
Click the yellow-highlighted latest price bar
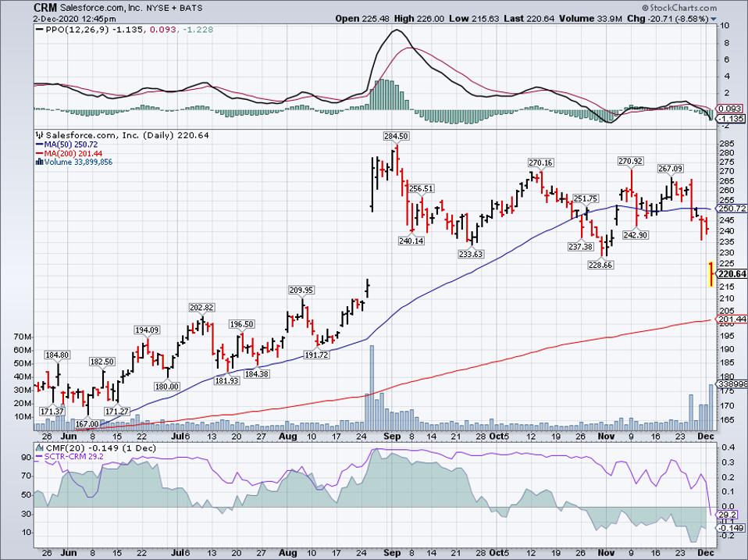[711, 274]
